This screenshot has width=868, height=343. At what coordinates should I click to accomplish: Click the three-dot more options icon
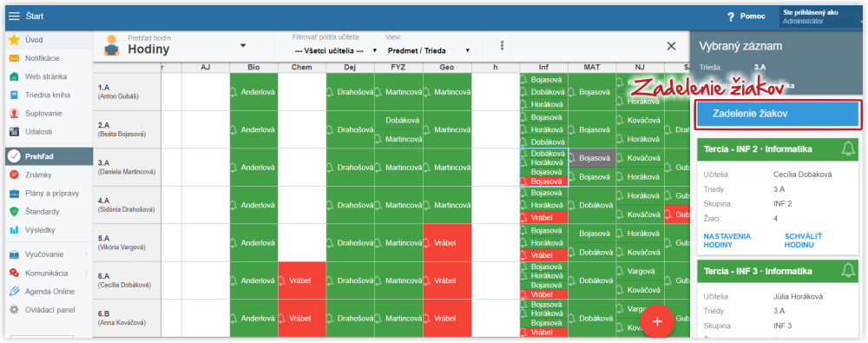(502, 45)
